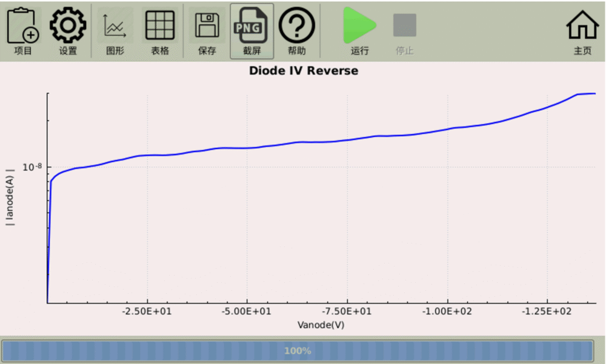
Task: Click the Vanode(V) axis label
Action: click(321, 325)
